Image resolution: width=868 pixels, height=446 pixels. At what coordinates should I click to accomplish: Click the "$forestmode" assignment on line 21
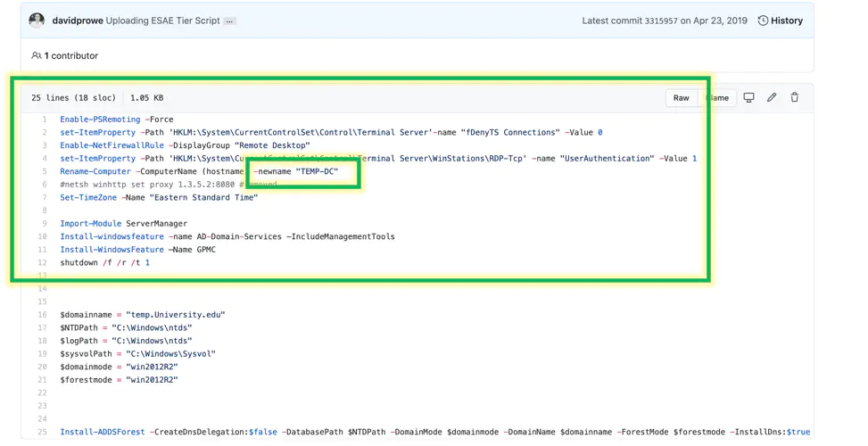[x=119, y=380]
